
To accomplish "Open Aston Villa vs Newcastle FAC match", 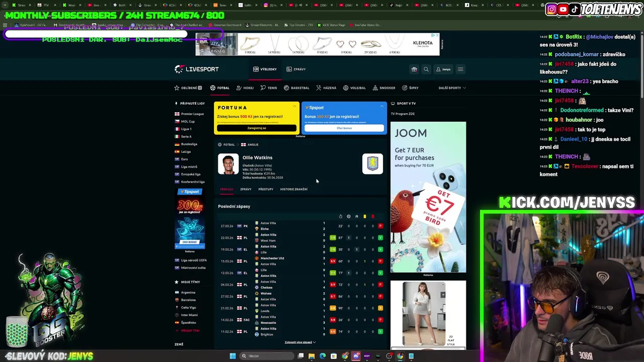I will pyautogui.click(x=301, y=320).
